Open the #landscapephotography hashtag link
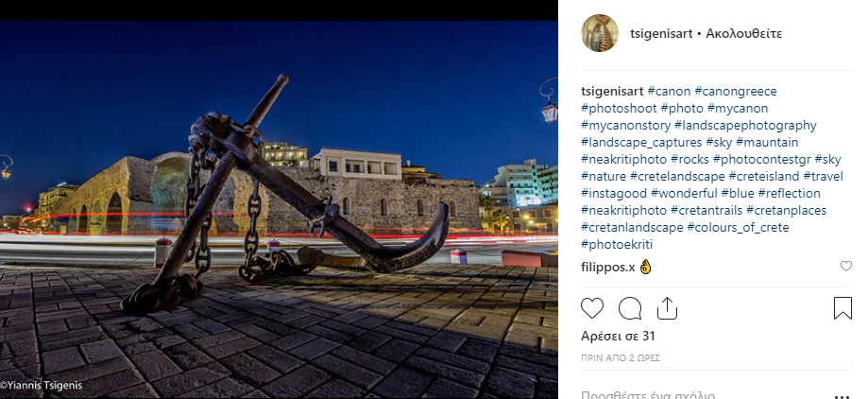Image resolution: width=868 pixels, height=399 pixels. [745, 125]
